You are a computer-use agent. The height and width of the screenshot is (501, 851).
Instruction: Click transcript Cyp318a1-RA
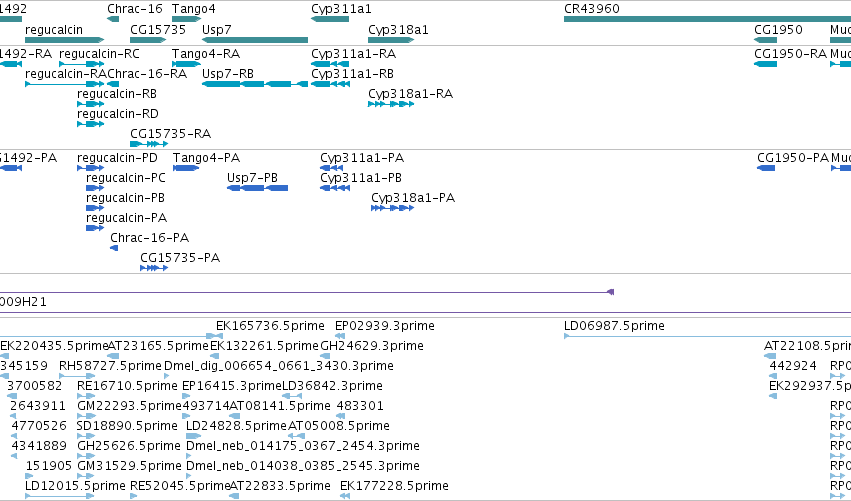pyautogui.click(x=410, y=94)
